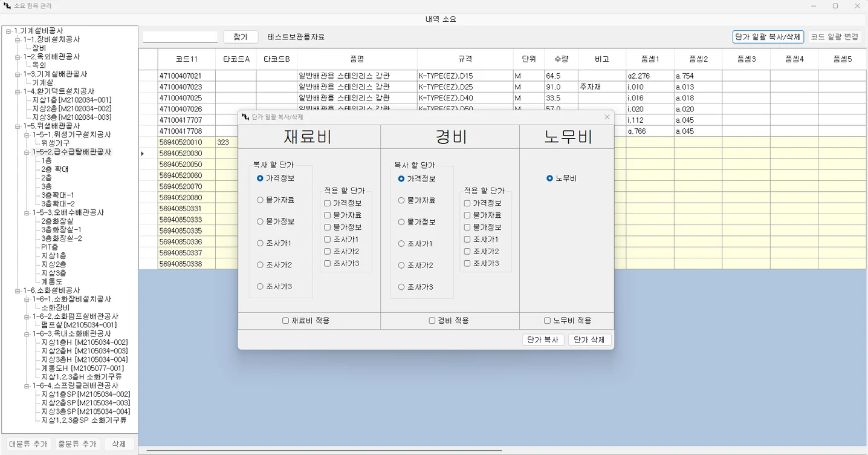Click the search text field beside 찾기

(180, 37)
